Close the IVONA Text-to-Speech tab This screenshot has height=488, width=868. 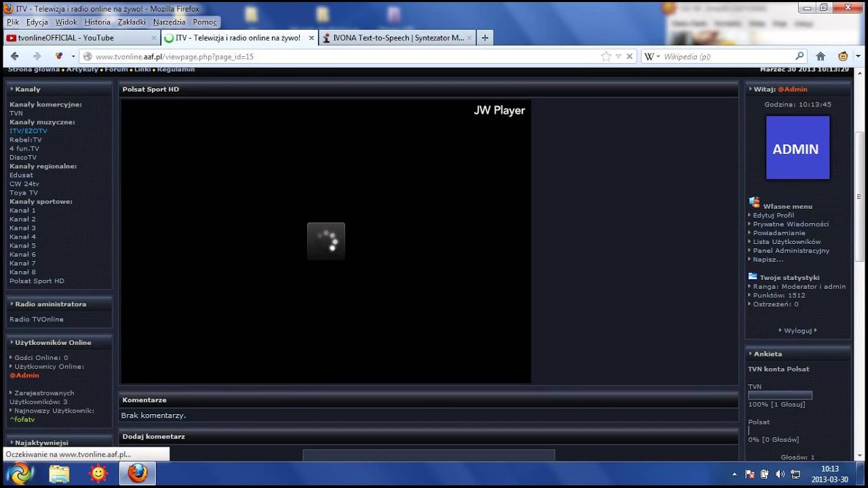coord(471,38)
